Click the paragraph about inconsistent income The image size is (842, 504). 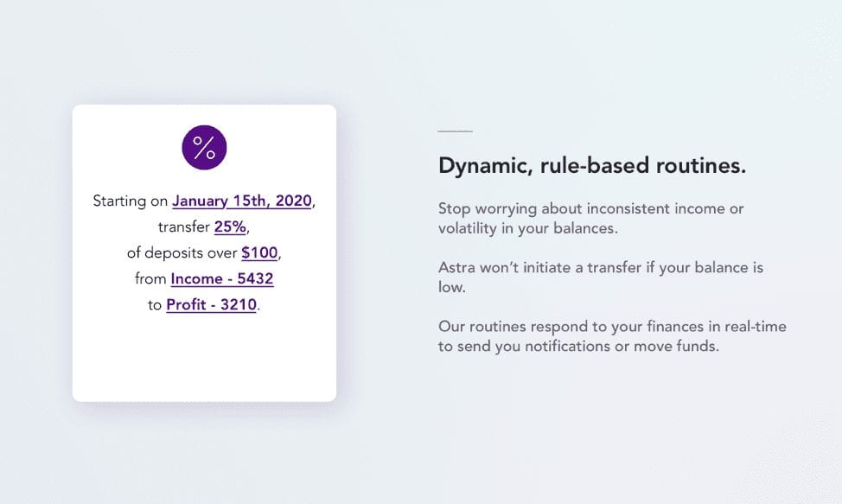pyautogui.click(x=591, y=218)
